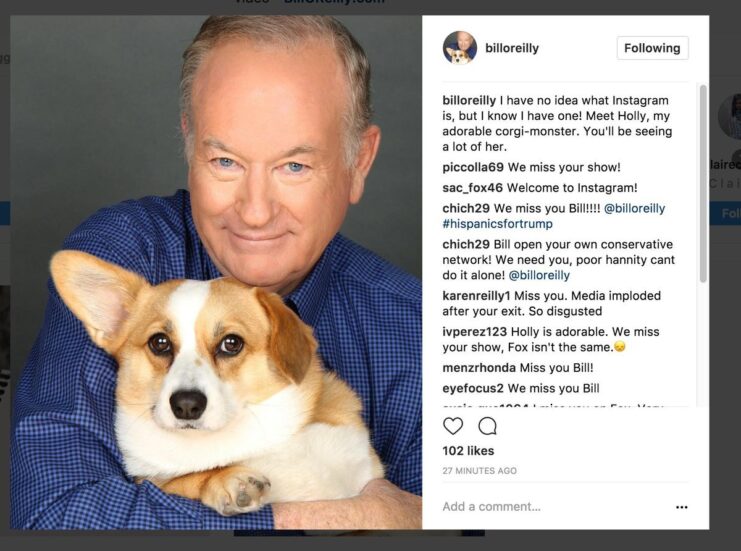741x551 pixels.
Task: Open the 27 minutes ago timestamp
Action: point(480,471)
